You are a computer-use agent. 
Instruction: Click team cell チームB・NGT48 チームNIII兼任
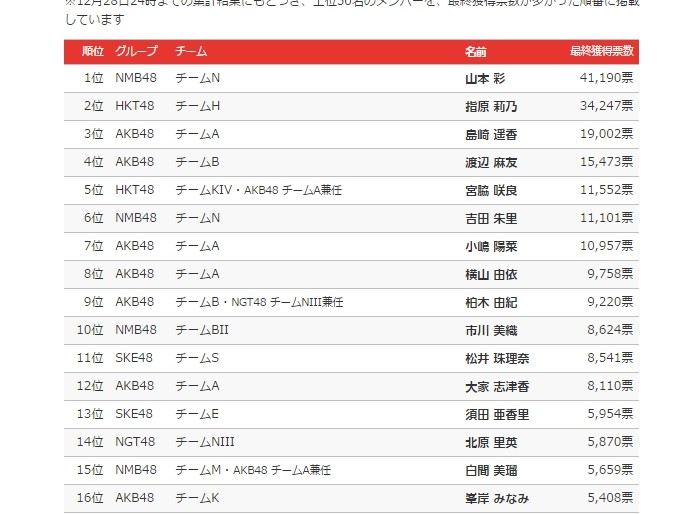point(259,302)
